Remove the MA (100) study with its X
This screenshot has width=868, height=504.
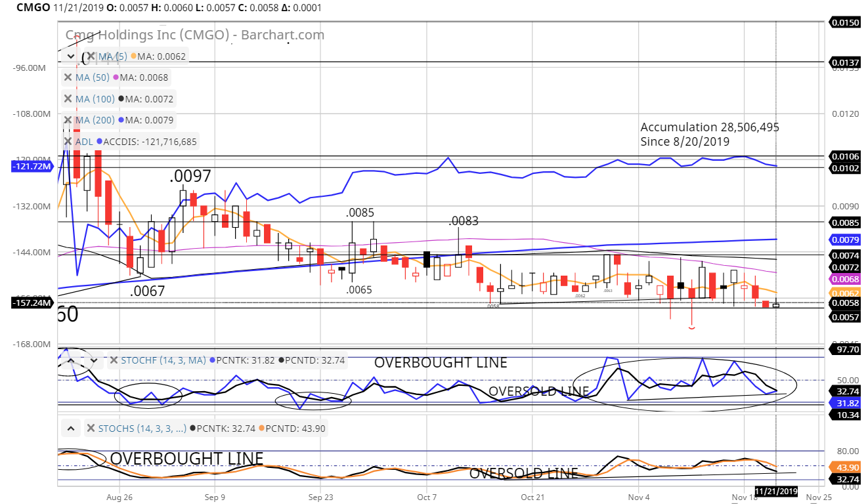tap(68, 99)
